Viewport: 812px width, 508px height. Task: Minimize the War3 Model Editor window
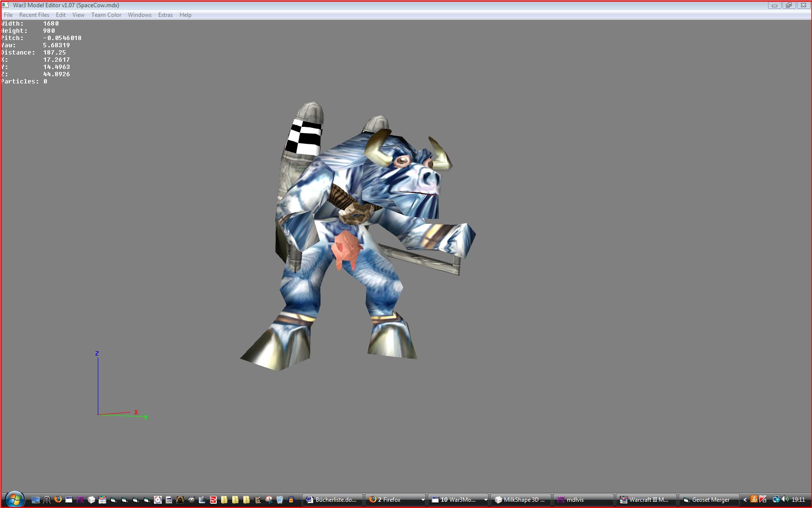pyautogui.click(x=774, y=5)
